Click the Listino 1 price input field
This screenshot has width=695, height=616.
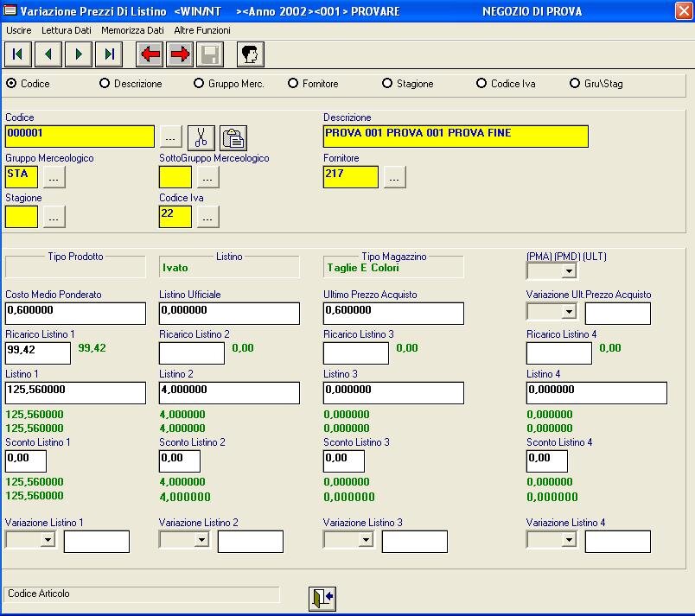(75, 393)
